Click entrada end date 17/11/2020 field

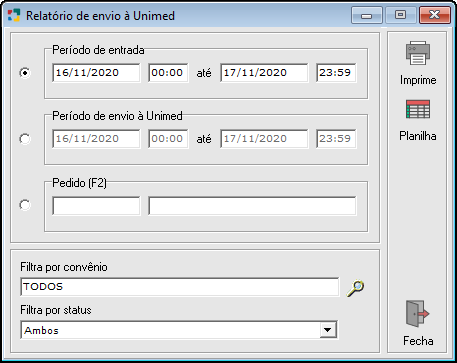[264, 73]
